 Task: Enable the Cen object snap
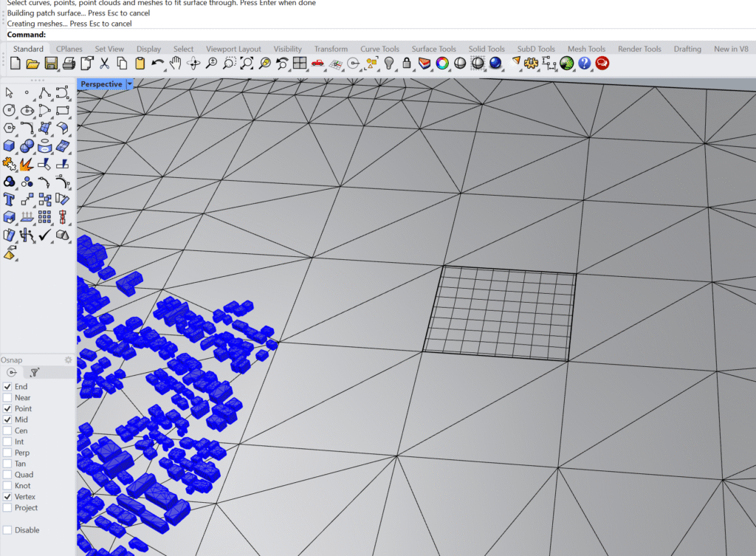point(6,430)
